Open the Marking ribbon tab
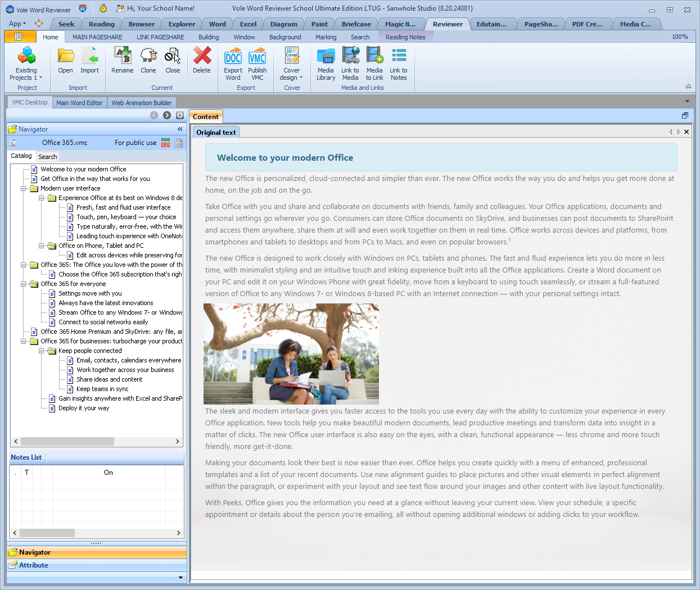This screenshot has width=700, height=590. pos(326,37)
